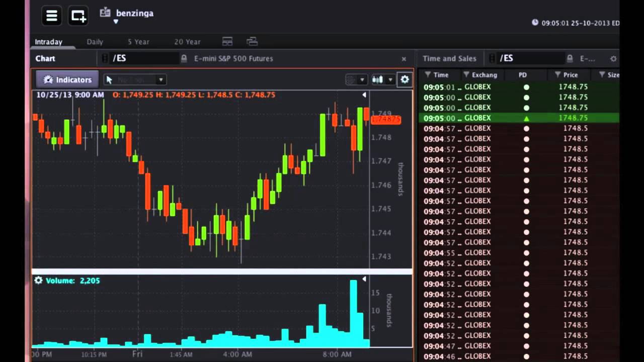This screenshot has height=362, width=644.
Task: Click the 09:05:01 25-10-2013 timestamp
Action: (576, 23)
